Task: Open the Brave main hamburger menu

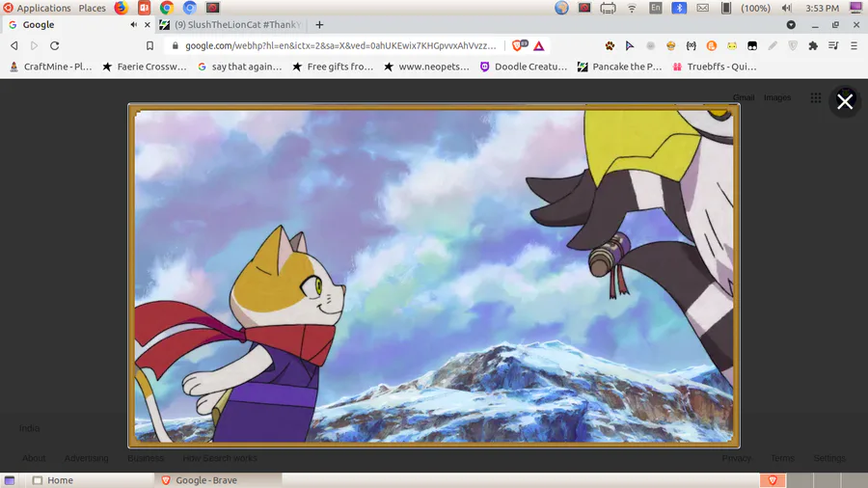Action: coord(854,46)
